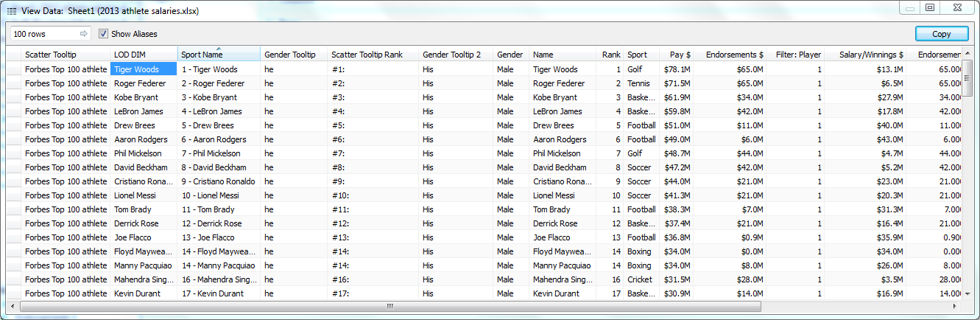The width and height of the screenshot is (980, 320).
Task: Click cell '12 - Derrick Rose'
Action: tap(219, 223)
